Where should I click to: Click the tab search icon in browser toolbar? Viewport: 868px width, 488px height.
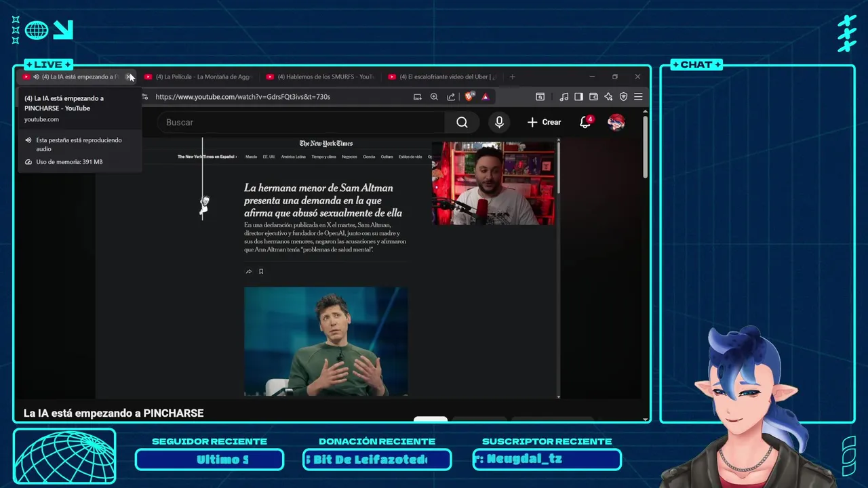click(540, 97)
